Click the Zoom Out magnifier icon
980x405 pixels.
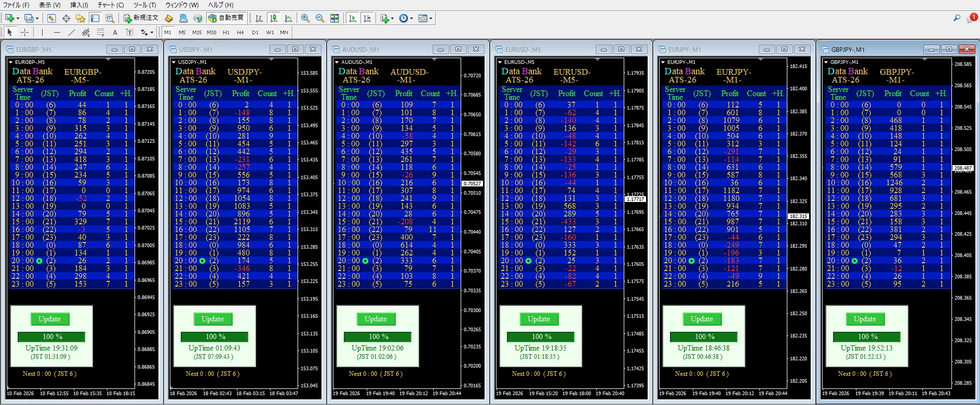coord(320,18)
